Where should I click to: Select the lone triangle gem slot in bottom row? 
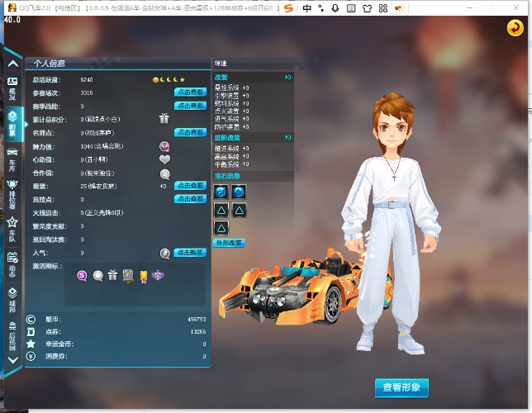point(221,228)
